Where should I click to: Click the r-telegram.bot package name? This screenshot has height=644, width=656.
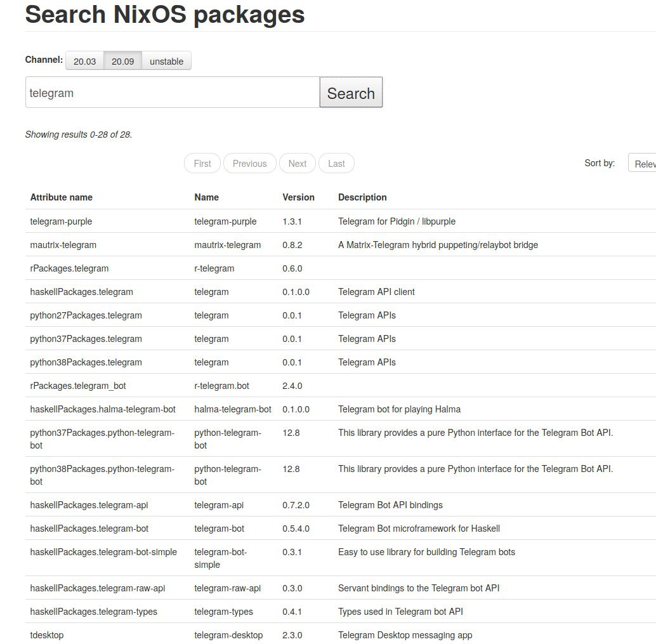(222, 386)
